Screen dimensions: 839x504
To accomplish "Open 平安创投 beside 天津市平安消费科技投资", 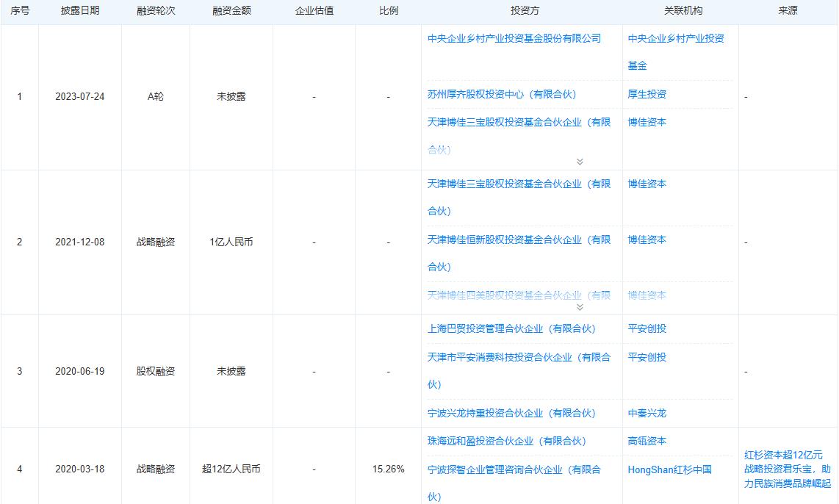I will [647, 357].
